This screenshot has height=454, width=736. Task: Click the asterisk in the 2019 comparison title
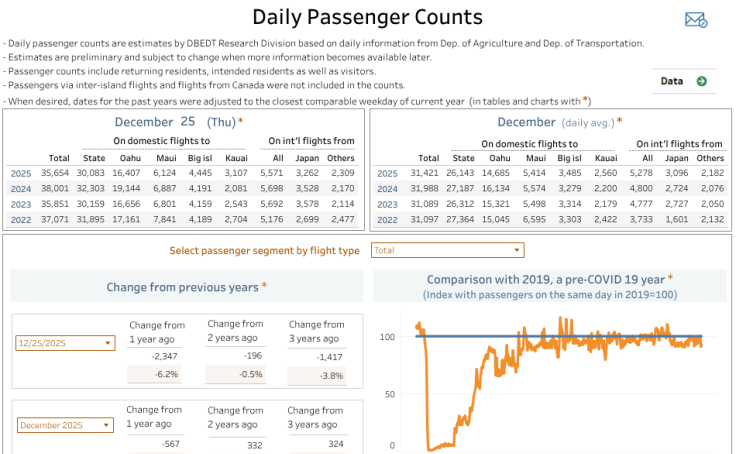click(670, 279)
